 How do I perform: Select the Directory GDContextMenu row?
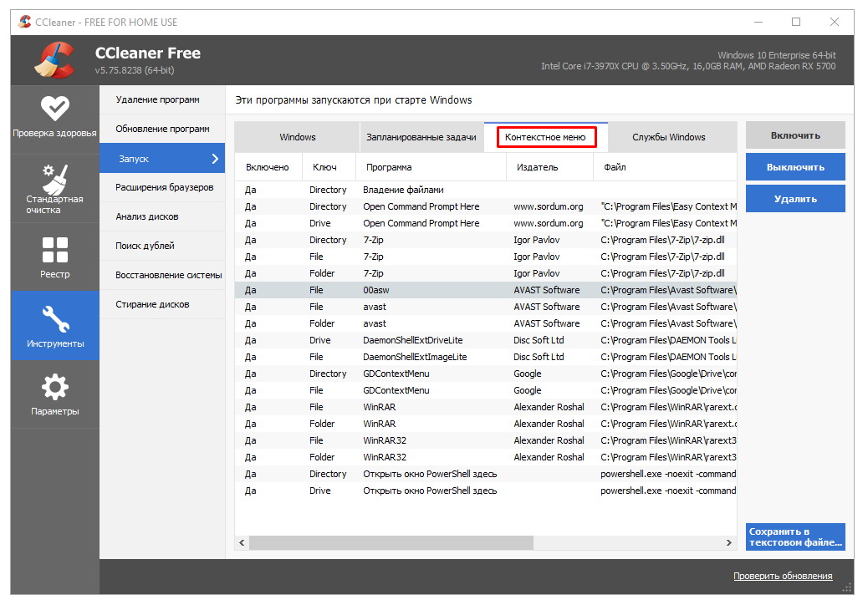[486, 374]
